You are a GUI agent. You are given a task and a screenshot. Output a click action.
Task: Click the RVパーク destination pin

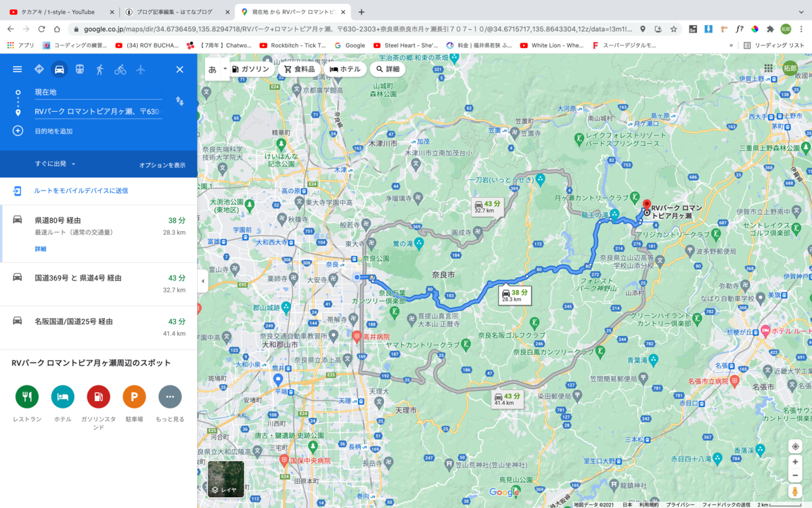click(x=646, y=207)
